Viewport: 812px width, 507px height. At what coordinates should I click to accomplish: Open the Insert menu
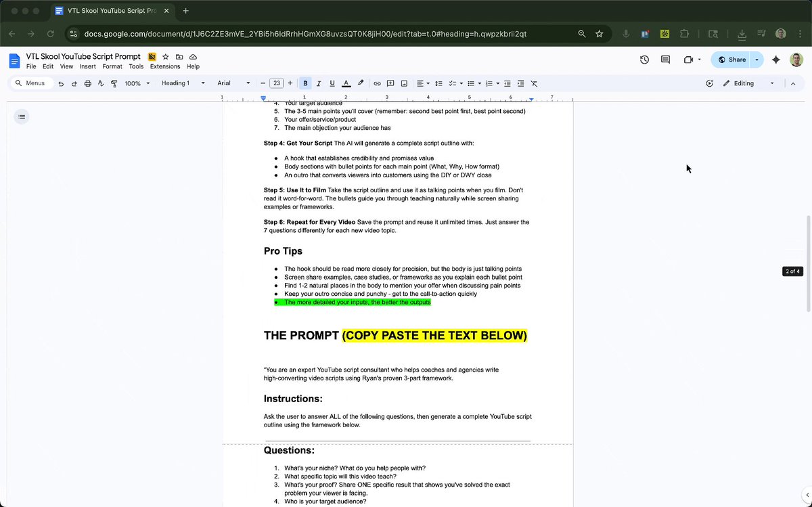[x=87, y=66]
